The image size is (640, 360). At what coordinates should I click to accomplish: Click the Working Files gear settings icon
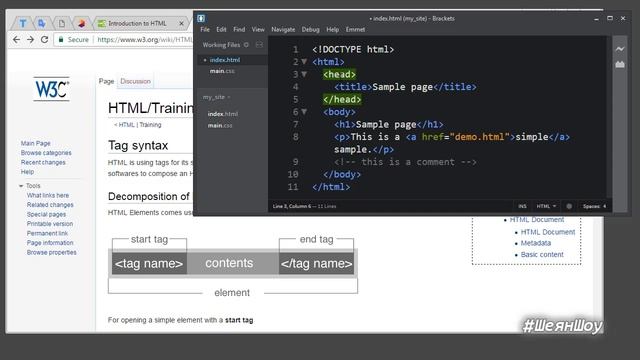(x=246, y=45)
